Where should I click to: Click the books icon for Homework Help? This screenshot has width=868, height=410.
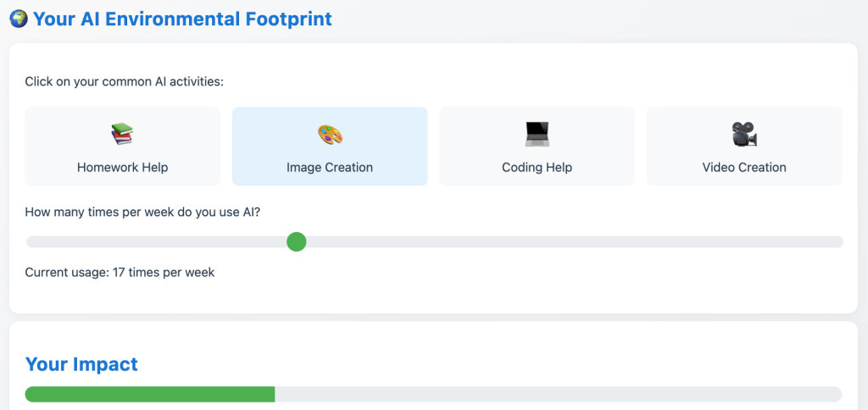point(123,134)
